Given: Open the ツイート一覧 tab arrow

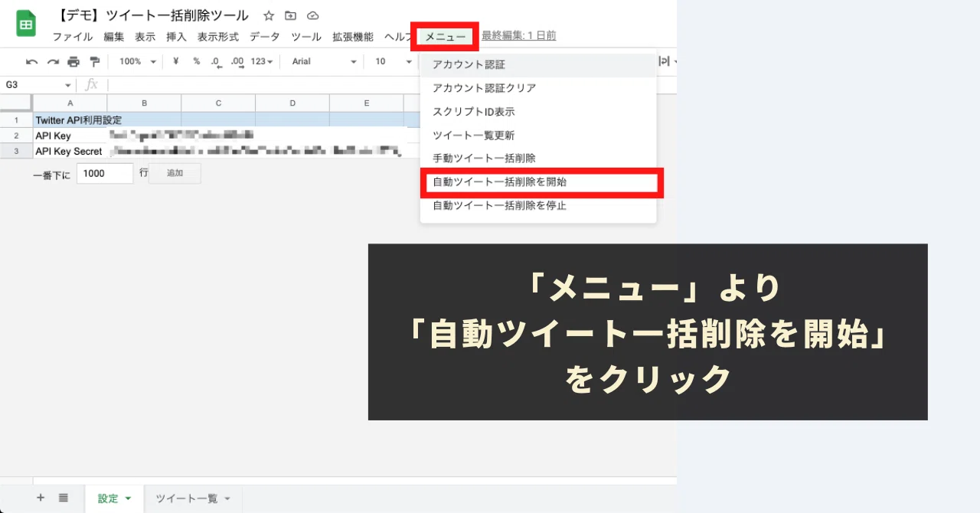Looking at the screenshot, I should click(227, 498).
